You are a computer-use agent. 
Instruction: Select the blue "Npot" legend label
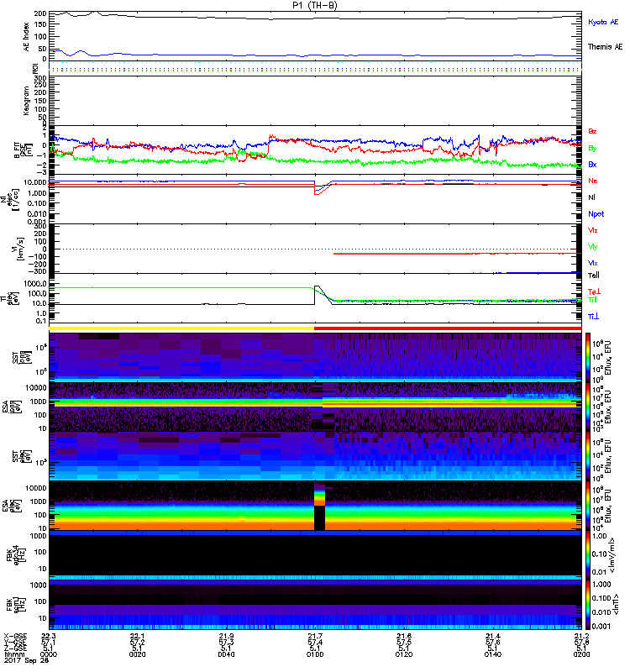click(596, 214)
